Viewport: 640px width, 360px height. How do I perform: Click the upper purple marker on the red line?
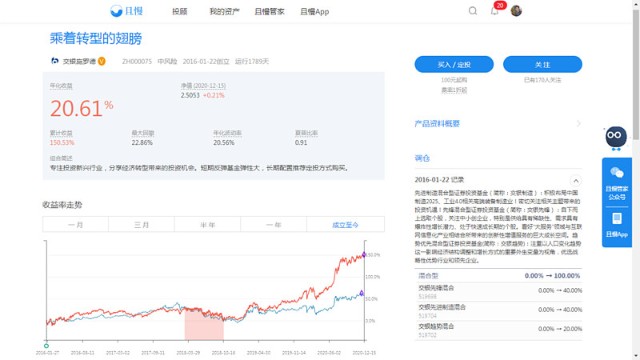(x=364, y=255)
